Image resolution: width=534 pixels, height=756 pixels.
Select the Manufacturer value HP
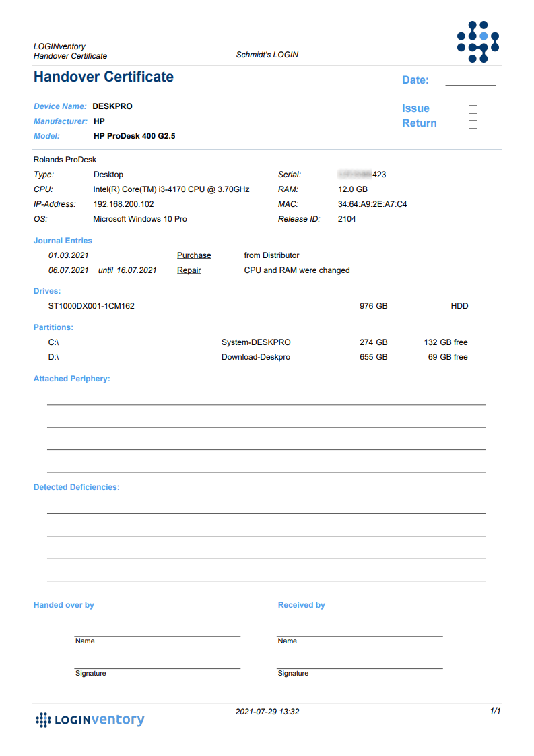click(x=99, y=121)
